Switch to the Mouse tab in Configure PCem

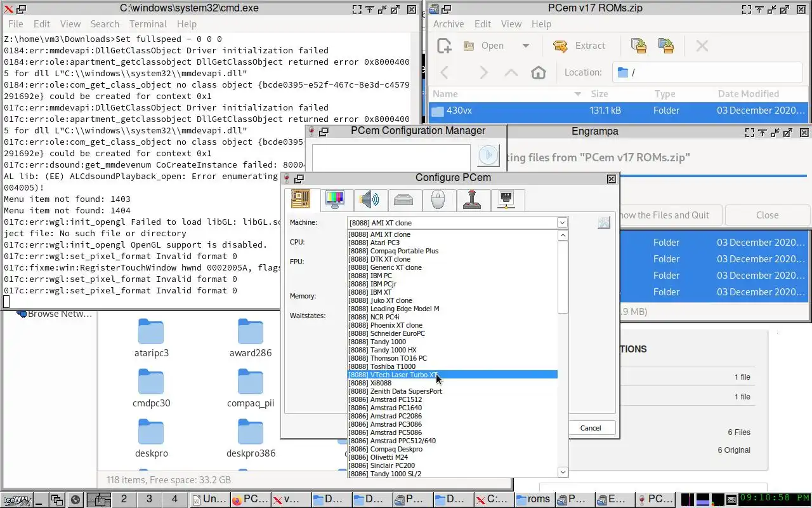pyautogui.click(x=438, y=200)
